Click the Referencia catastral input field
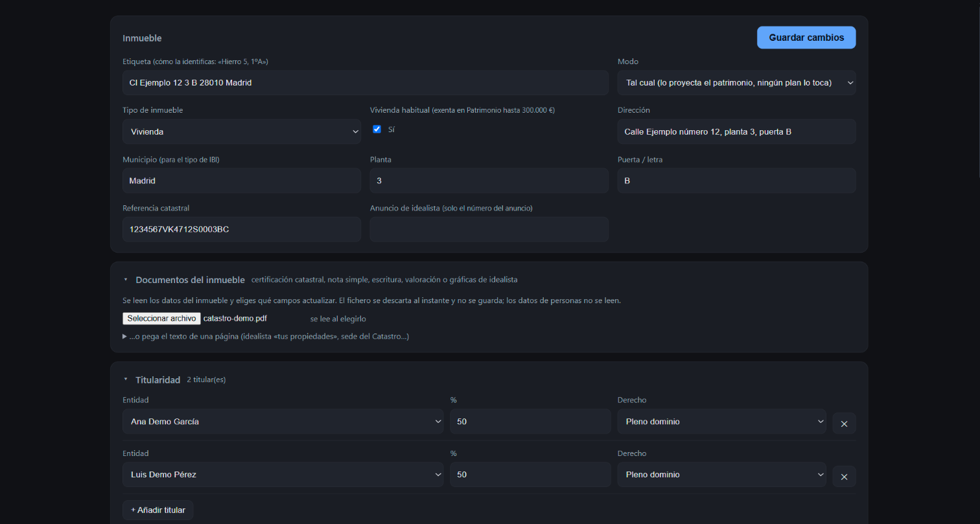 [x=241, y=229]
